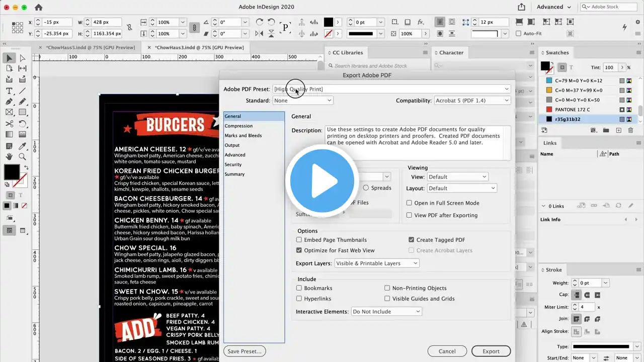Select the Hand tool
The image size is (644, 362).
tap(9, 157)
